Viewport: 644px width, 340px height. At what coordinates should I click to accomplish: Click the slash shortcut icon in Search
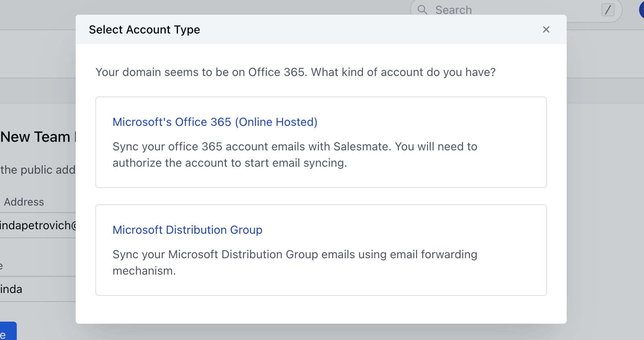point(608,10)
